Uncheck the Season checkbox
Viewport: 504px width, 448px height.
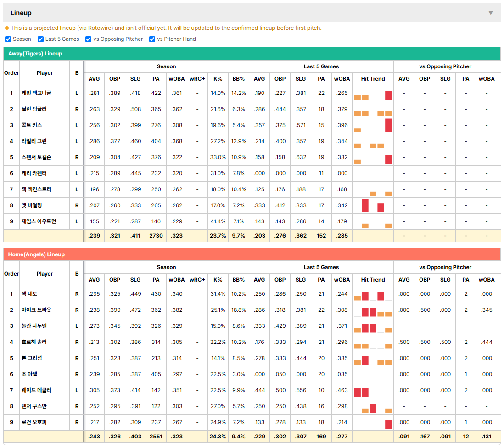coord(8,39)
